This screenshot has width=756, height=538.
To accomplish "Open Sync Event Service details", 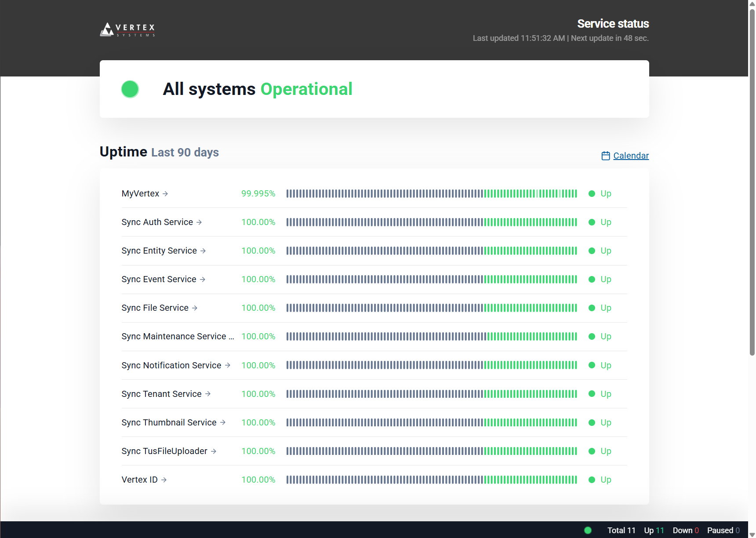I will [159, 279].
